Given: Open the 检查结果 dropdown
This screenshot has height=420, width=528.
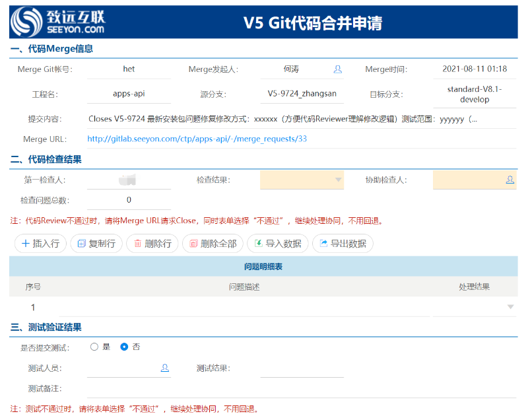Looking at the screenshot, I should (x=302, y=180).
